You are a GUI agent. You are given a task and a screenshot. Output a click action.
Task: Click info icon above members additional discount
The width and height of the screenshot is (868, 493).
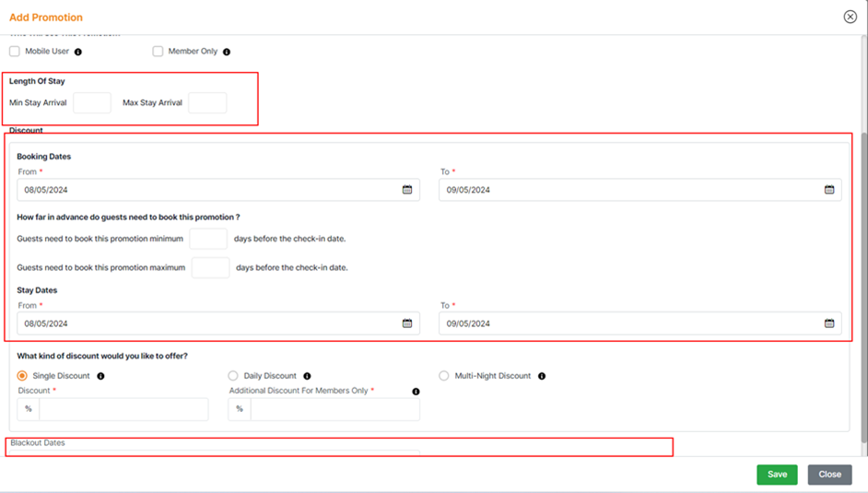click(416, 391)
